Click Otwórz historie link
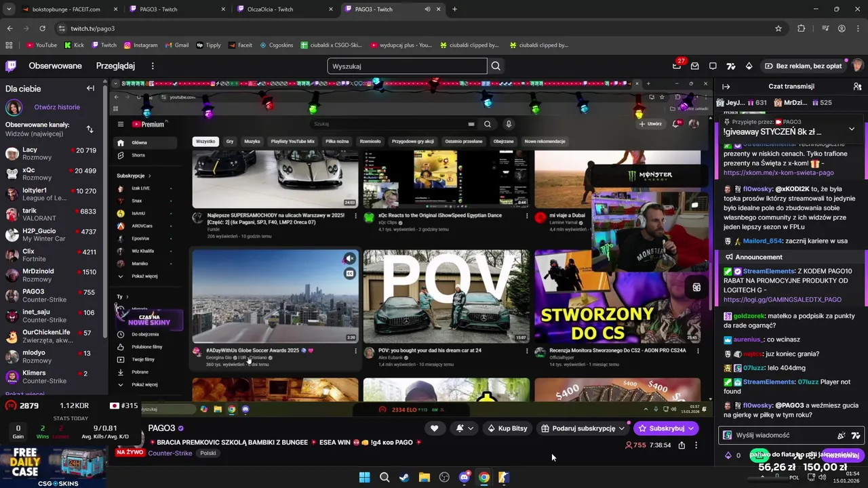 point(57,107)
